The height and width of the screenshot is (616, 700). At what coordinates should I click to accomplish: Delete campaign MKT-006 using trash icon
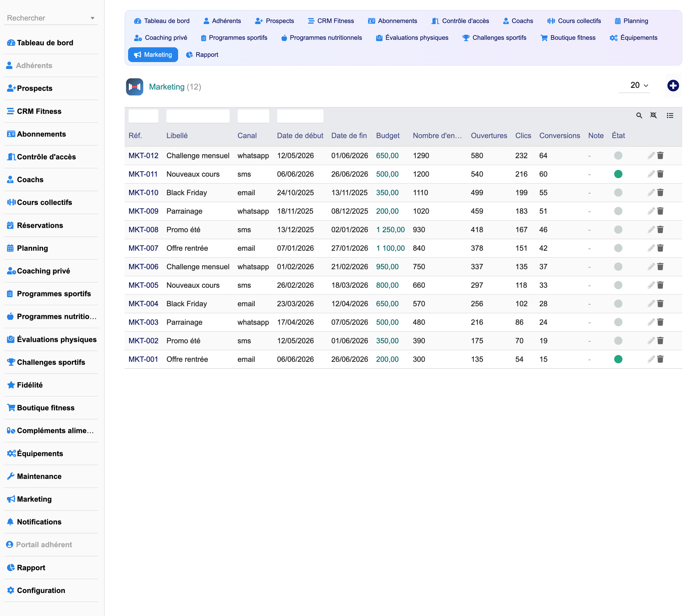click(660, 267)
